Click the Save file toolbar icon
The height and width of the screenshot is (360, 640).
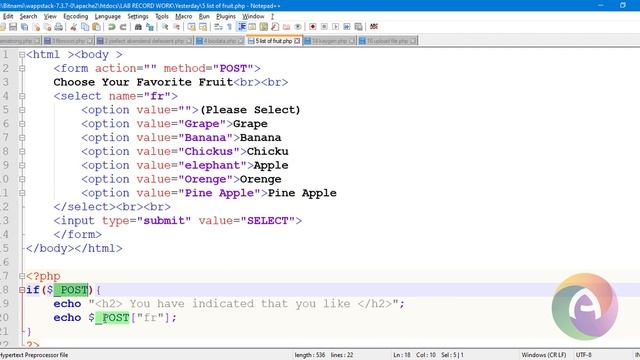(13, 27)
